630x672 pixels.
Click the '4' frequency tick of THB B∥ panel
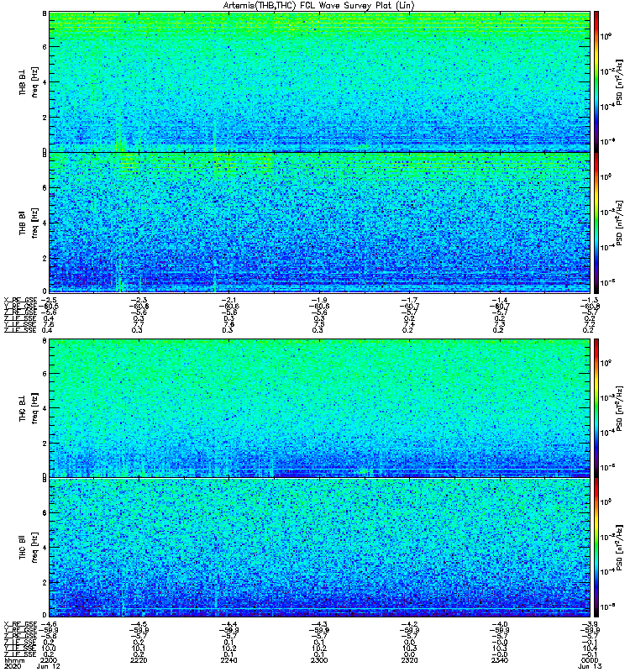coord(45,223)
